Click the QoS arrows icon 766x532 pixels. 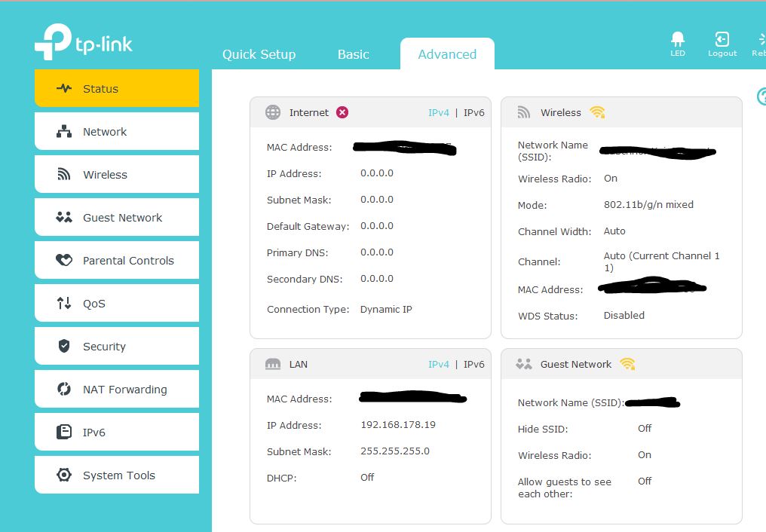click(x=64, y=303)
